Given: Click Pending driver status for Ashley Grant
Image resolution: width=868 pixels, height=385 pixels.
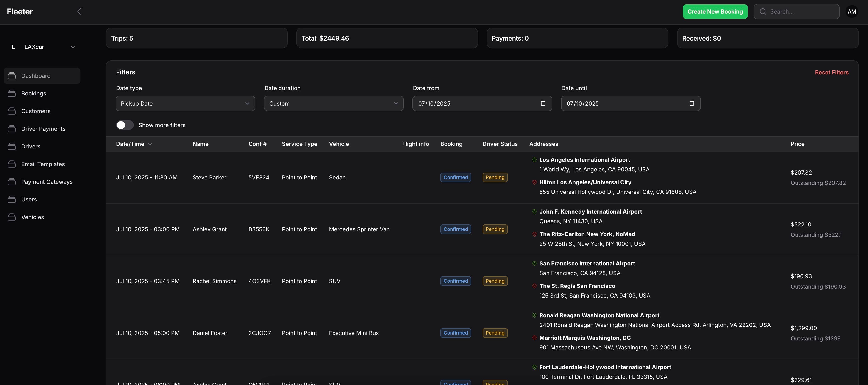Looking at the screenshot, I should (x=495, y=229).
